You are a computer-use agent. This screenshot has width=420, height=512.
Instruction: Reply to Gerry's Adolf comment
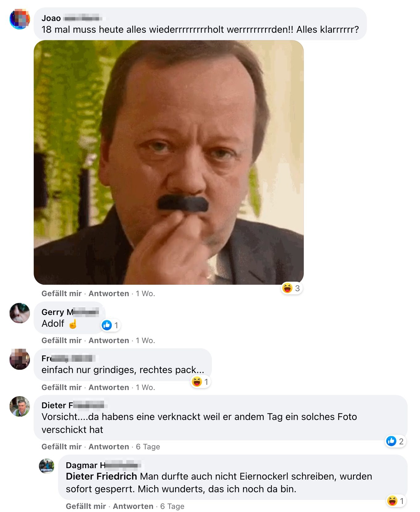tap(109, 340)
